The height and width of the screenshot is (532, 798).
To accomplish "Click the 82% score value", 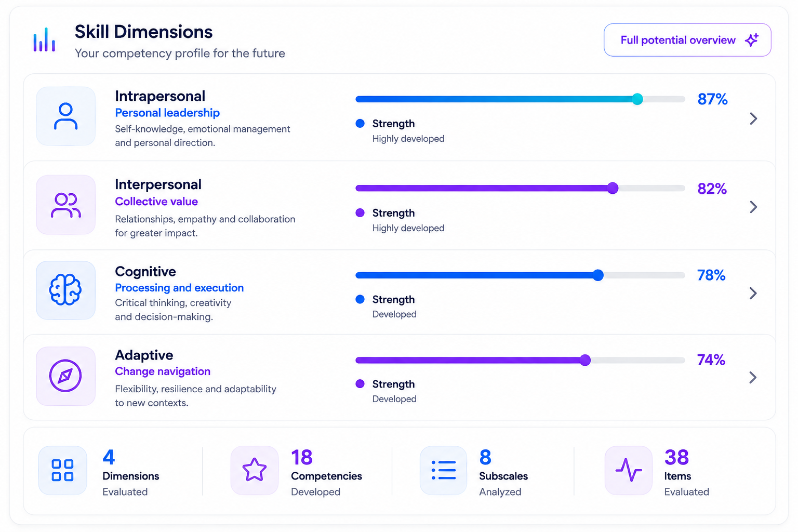I will tap(712, 189).
